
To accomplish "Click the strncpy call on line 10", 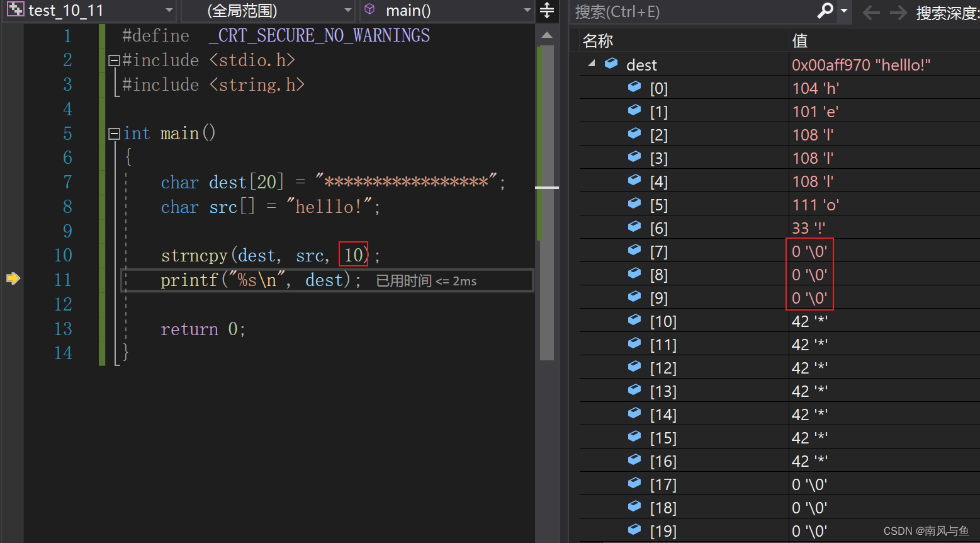I will [x=271, y=256].
